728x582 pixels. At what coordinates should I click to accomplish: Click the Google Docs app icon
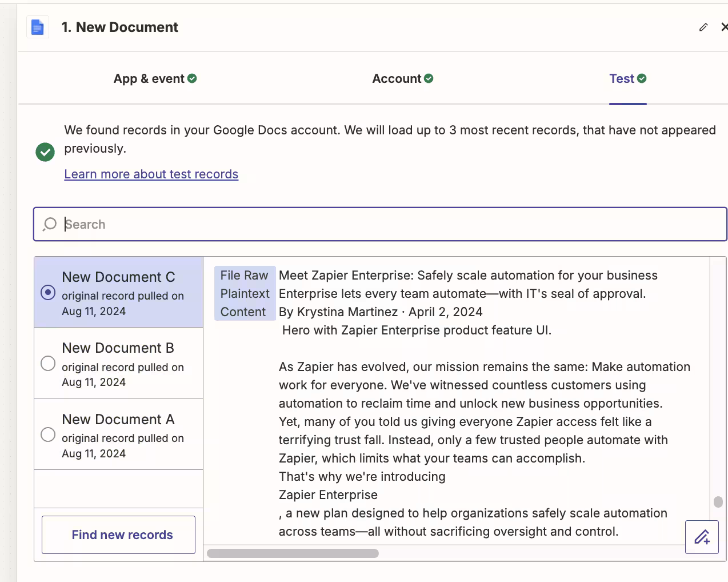38,27
